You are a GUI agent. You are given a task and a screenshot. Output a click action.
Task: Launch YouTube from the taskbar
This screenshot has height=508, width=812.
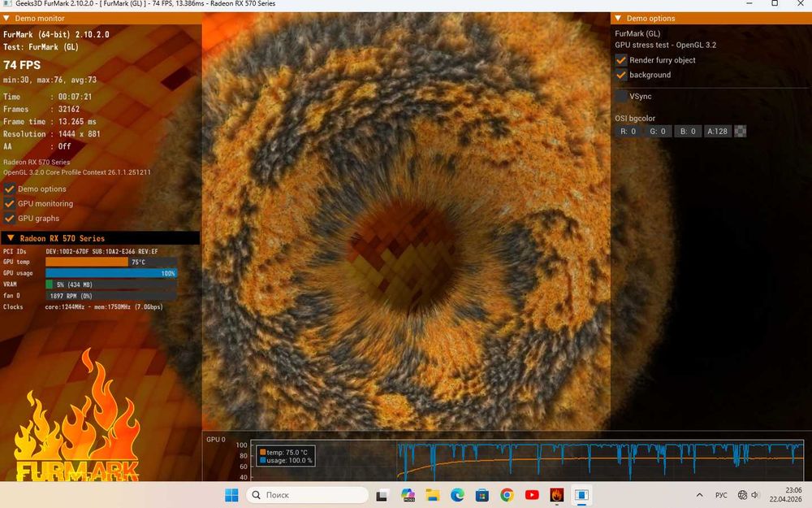(x=532, y=494)
